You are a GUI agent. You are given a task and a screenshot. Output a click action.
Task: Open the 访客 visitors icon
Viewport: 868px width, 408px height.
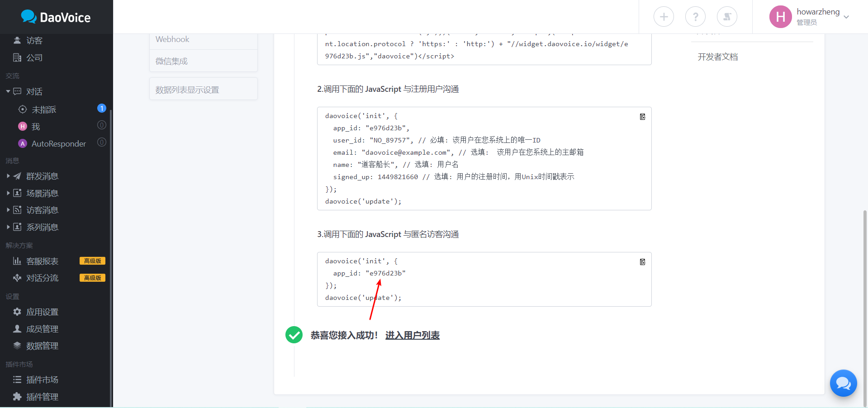point(17,40)
